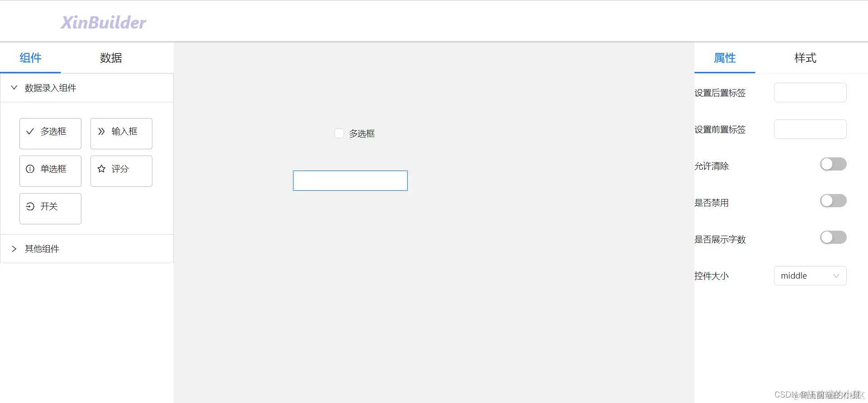The width and height of the screenshot is (868, 403).
Task: Select the 输入框 component card
Action: [x=121, y=133]
